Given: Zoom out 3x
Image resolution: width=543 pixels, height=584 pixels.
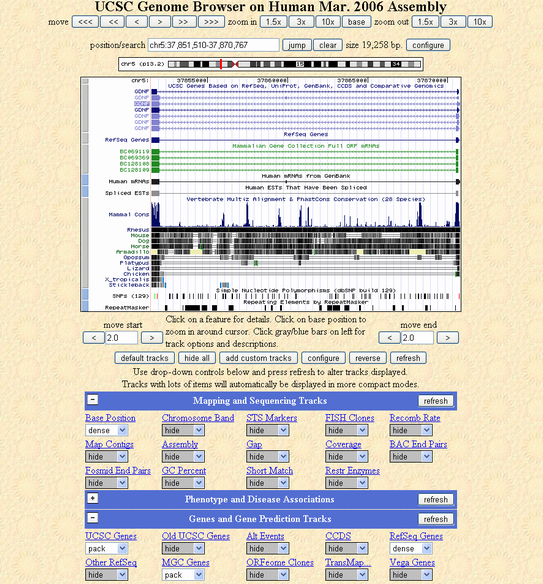Looking at the screenshot, I should point(453,22).
